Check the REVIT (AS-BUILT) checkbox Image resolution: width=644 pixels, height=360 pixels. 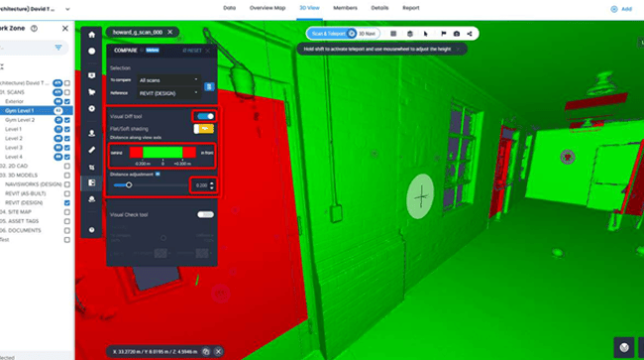tap(67, 193)
